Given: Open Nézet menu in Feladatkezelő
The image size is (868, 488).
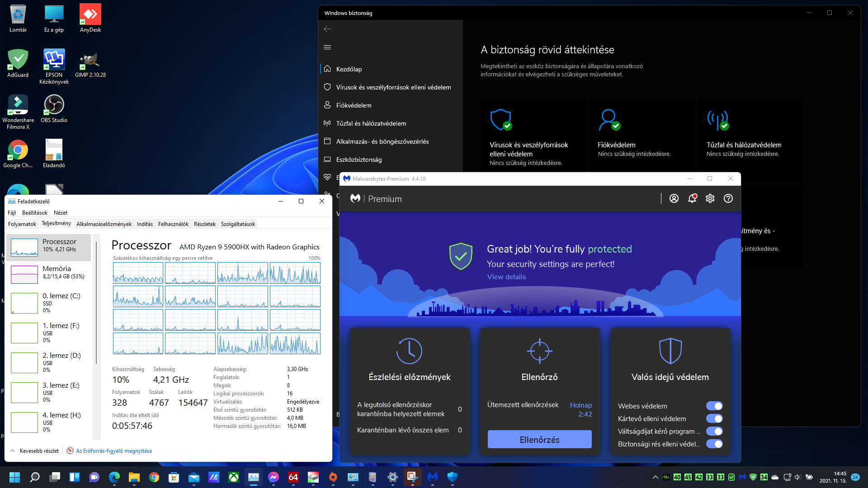Looking at the screenshot, I should pyautogui.click(x=61, y=213).
